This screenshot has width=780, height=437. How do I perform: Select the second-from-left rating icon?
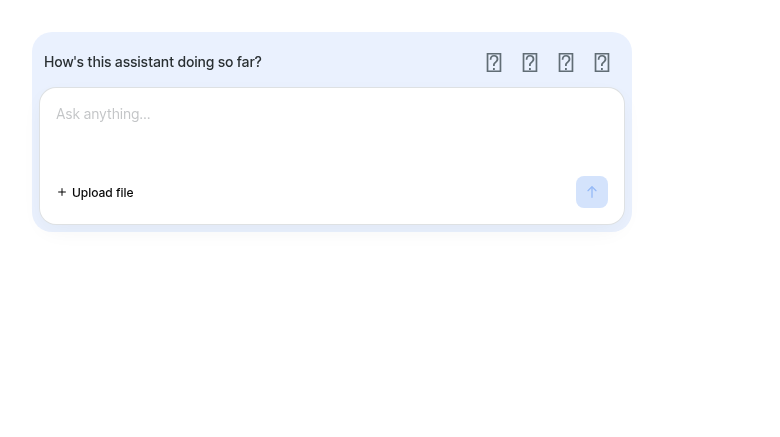tap(530, 63)
